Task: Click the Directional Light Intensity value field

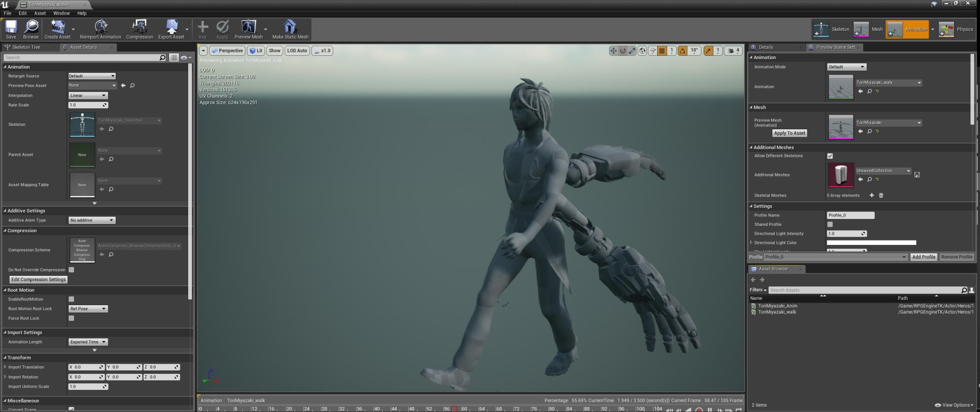Action: click(x=847, y=234)
